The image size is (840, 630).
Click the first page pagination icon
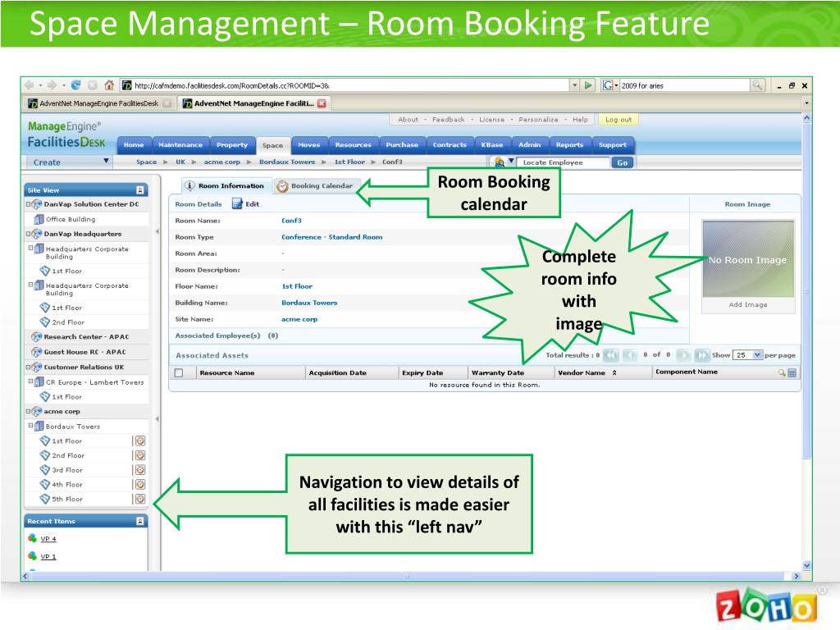point(610,354)
